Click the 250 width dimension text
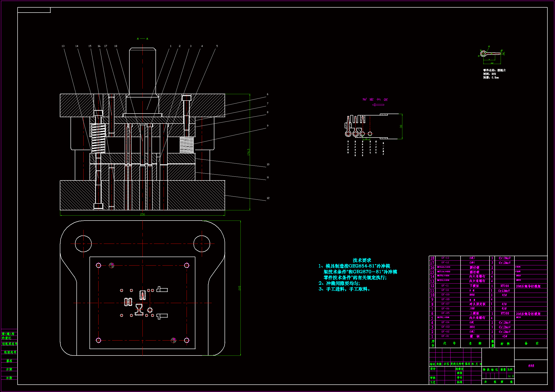Image resolution: width=555 pixels, height=392 pixels. pyautogui.click(x=142, y=214)
